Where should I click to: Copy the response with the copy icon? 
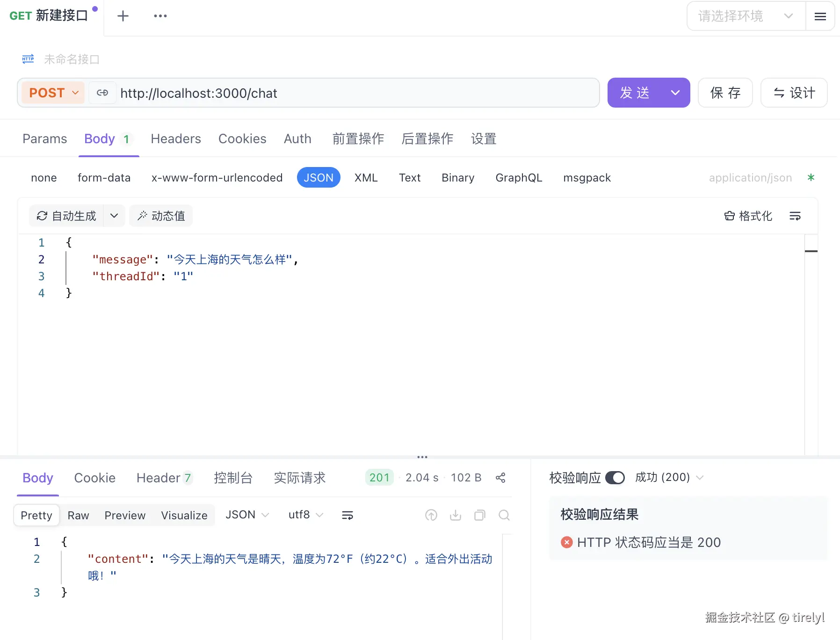tap(480, 515)
